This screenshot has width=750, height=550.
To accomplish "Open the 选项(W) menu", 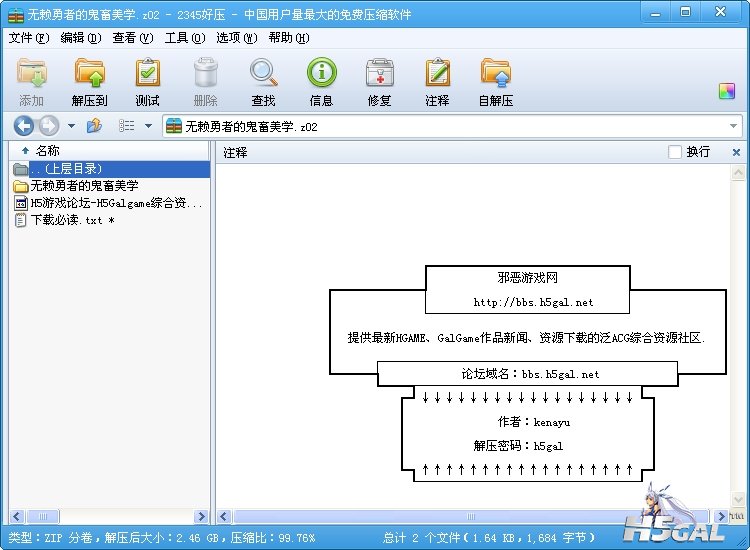I will pyautogui.click(x=236, y=38).
